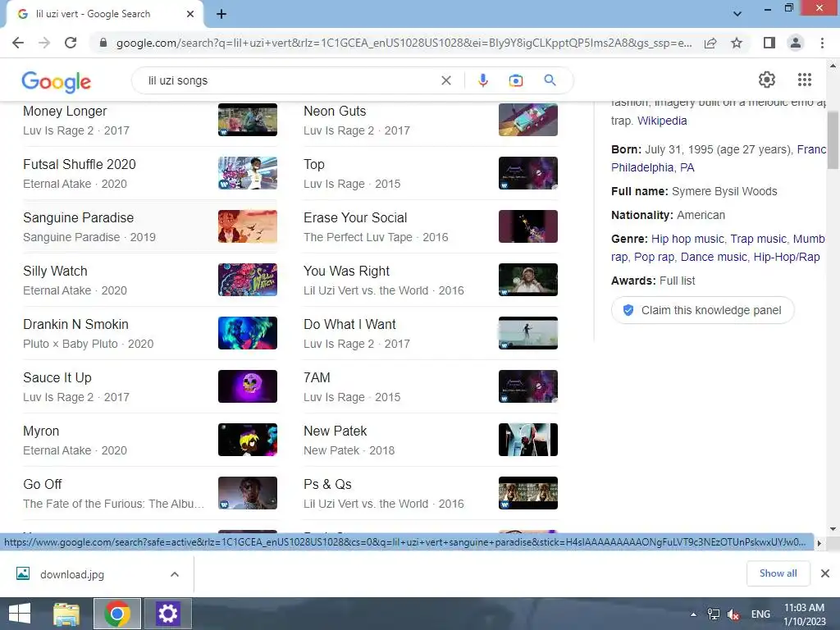Open the Wikipedia link
Image resolution: width=840 pixels, height=630 pixels.
(x=662, y=121)
